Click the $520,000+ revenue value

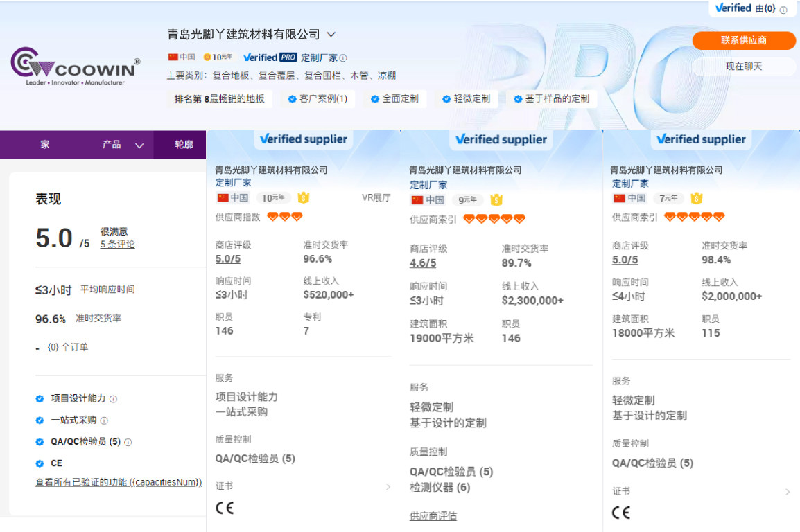(x=329, y=294)
